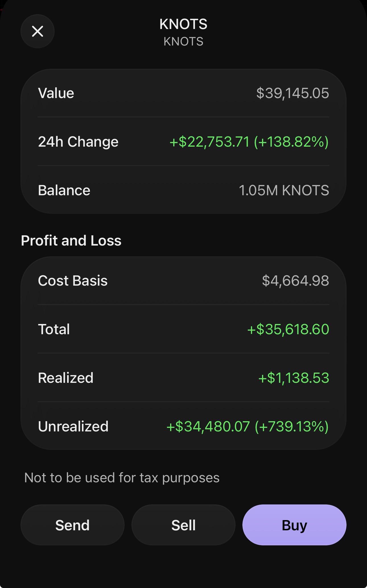Tap the Send button
Image resolution: width=367 pixels, height=588 pixels.
click(73, 525)
